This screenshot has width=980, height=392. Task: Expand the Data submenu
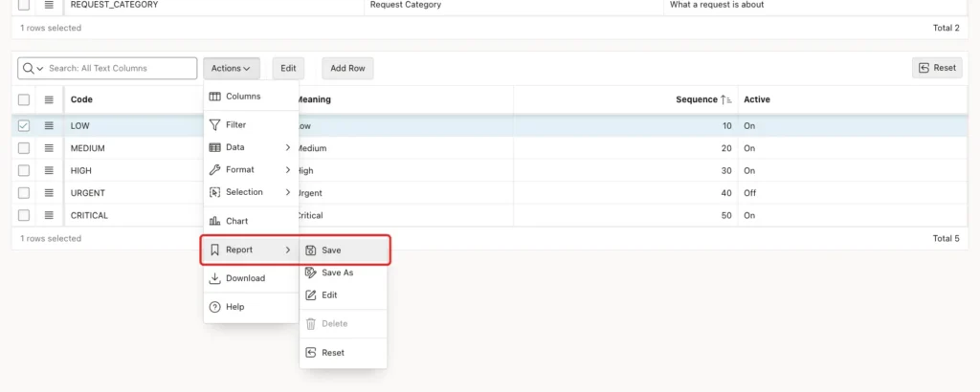click(x=252, y=147)
